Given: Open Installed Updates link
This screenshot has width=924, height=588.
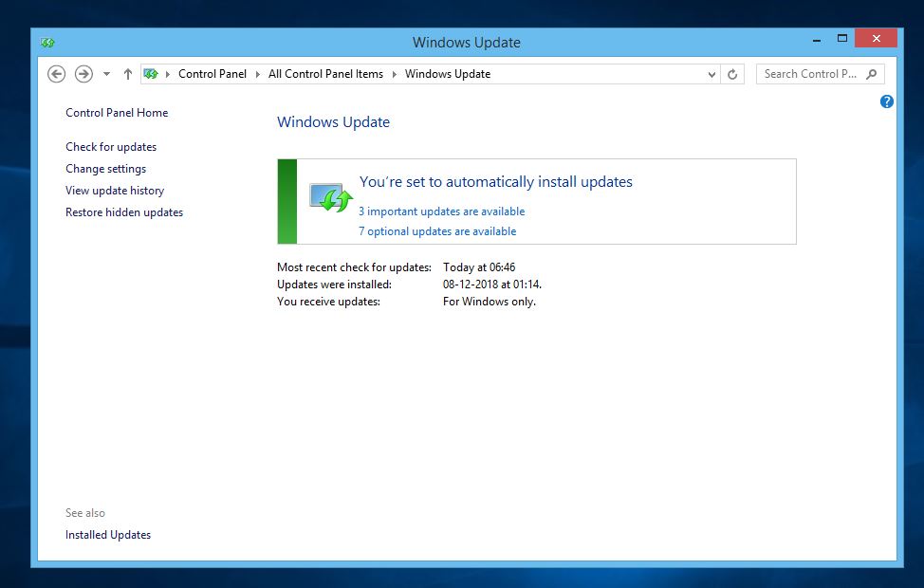Looking at the screenshot, I should [108, 534].
